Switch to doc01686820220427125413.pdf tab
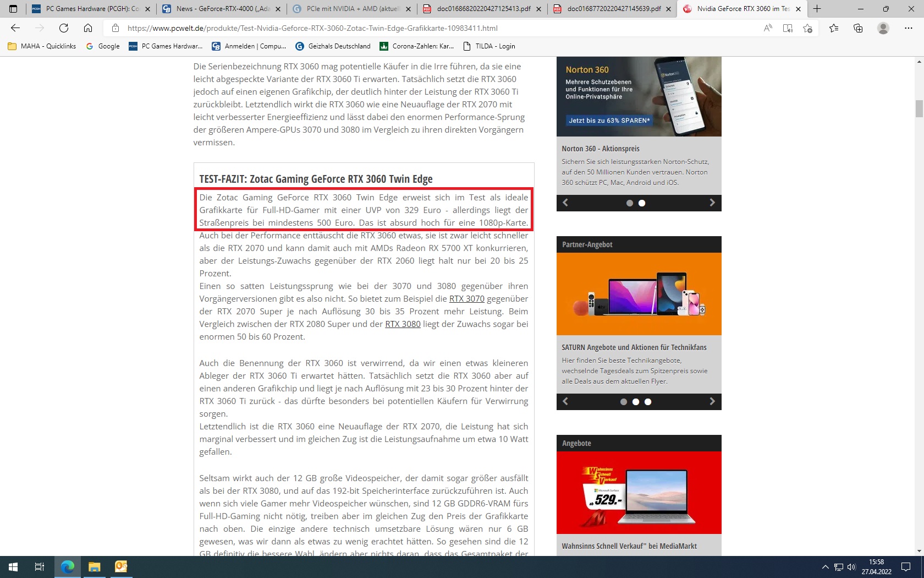Viewport: 924px width, 578px height. [x=482, y=9]
